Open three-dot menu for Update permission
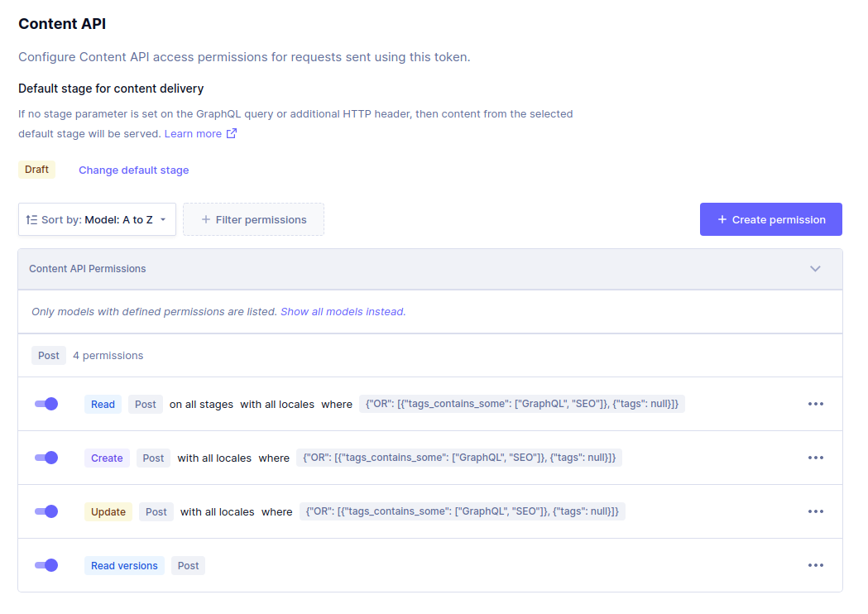 point(816,511)
